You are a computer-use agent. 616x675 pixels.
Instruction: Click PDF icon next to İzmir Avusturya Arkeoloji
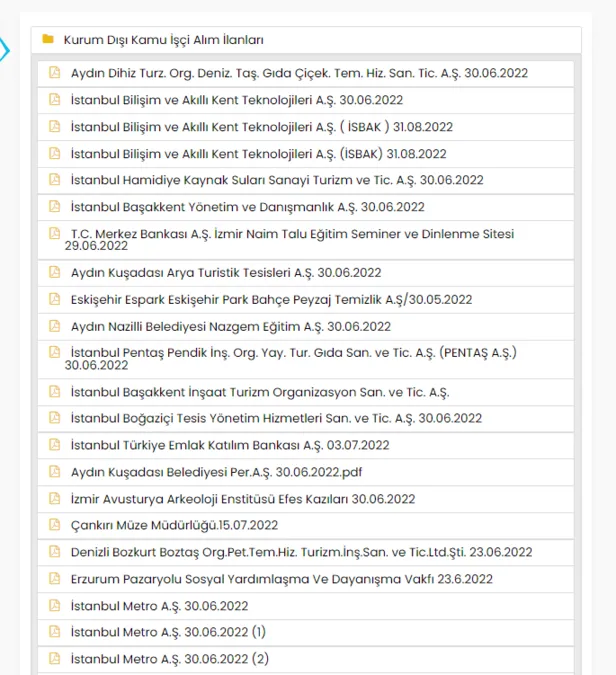point(55,498)
